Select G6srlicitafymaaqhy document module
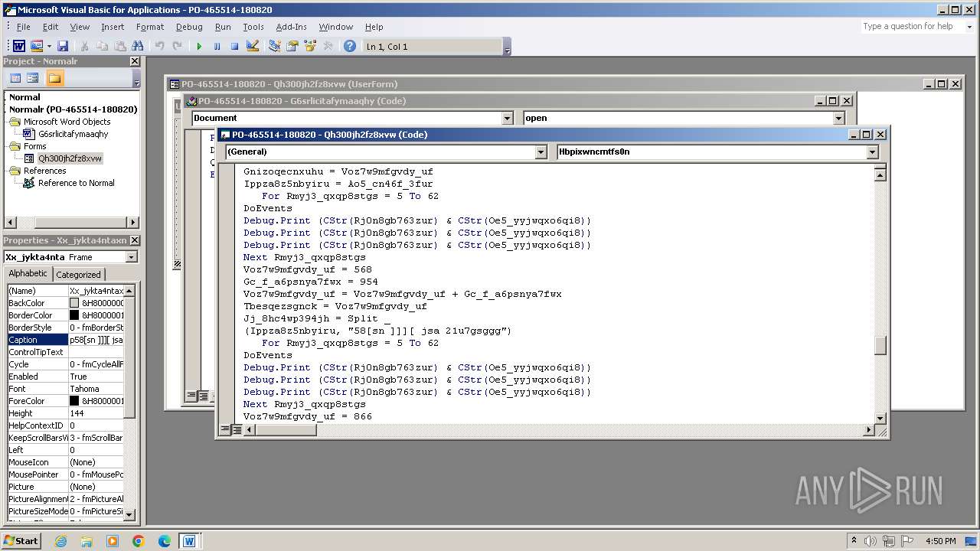 pyautogui.click(x=73, y=134)
